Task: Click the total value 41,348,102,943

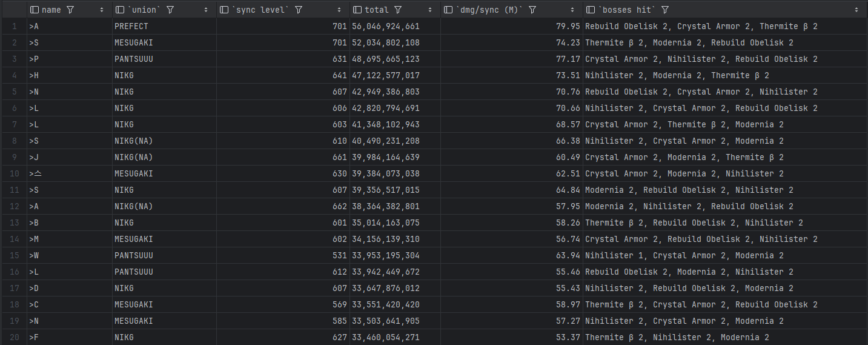Action: (385, 125)
